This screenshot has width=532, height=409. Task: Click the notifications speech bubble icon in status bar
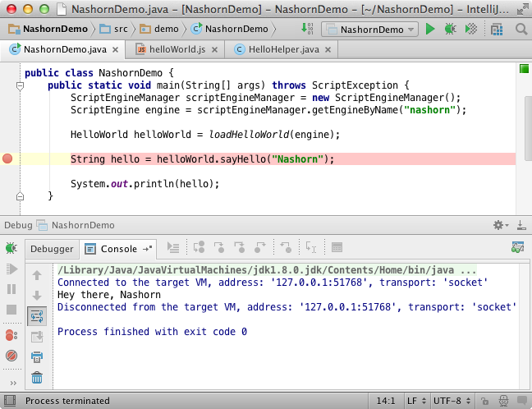pyautogui.click(x=522, y=401)
